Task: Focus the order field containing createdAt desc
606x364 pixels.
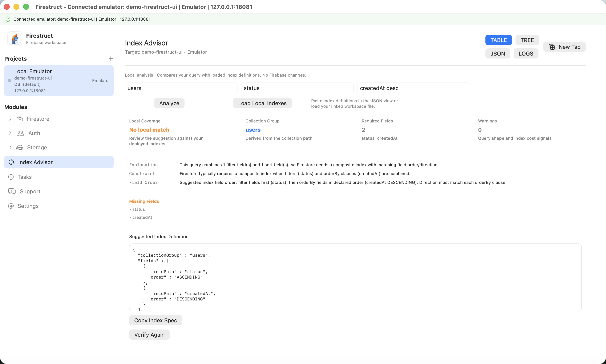Action: [413, 88]
